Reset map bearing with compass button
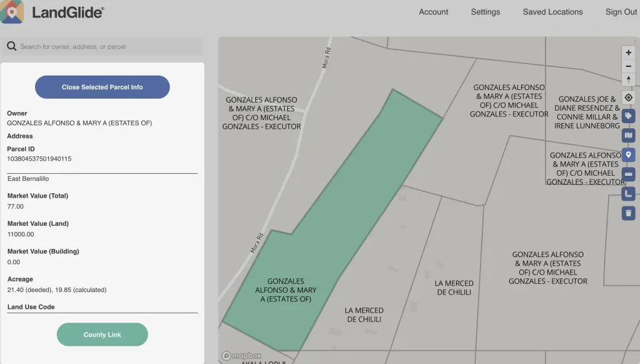 click(629, 80)
